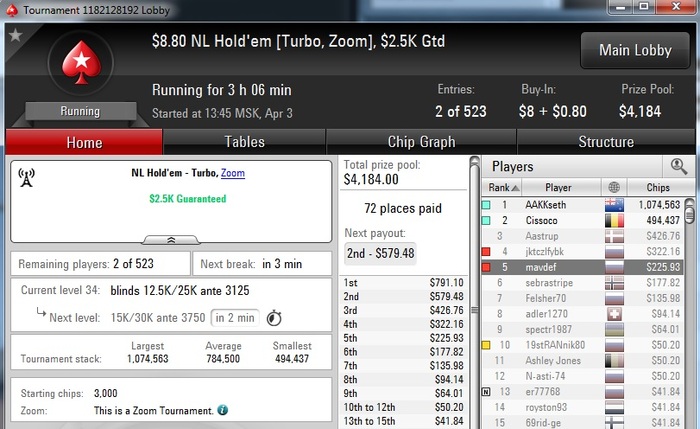The image size is (700, 429).
Task: Click the stopwatch icon next to the next level
Action: point(274,318)
